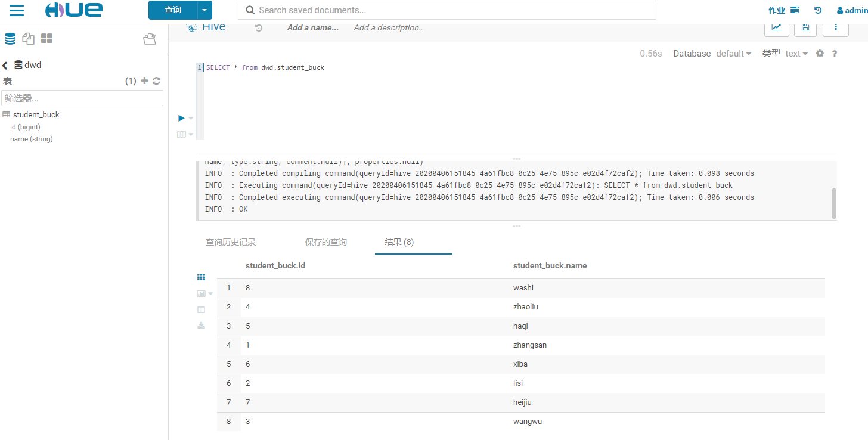Image resolution: width=868 pixels, height=440 pixels.
Task: Open the query history icon beside Hive
Action: point(259,27)
